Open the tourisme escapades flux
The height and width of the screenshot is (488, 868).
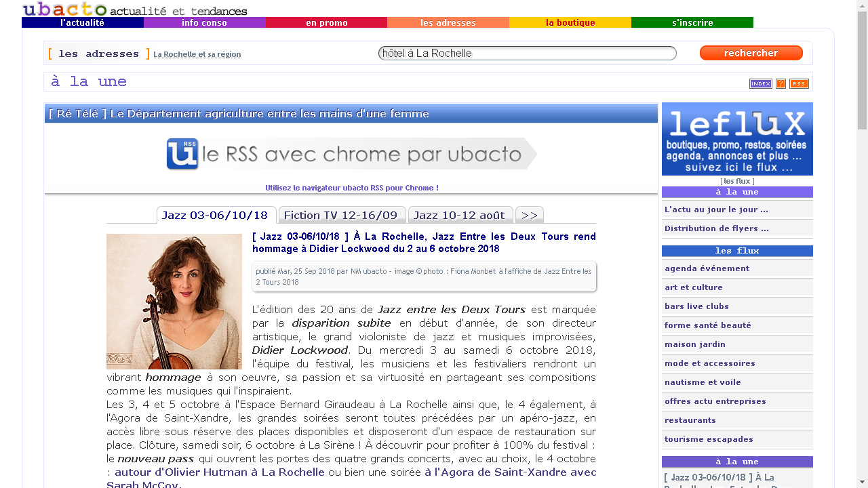[737, 439]
